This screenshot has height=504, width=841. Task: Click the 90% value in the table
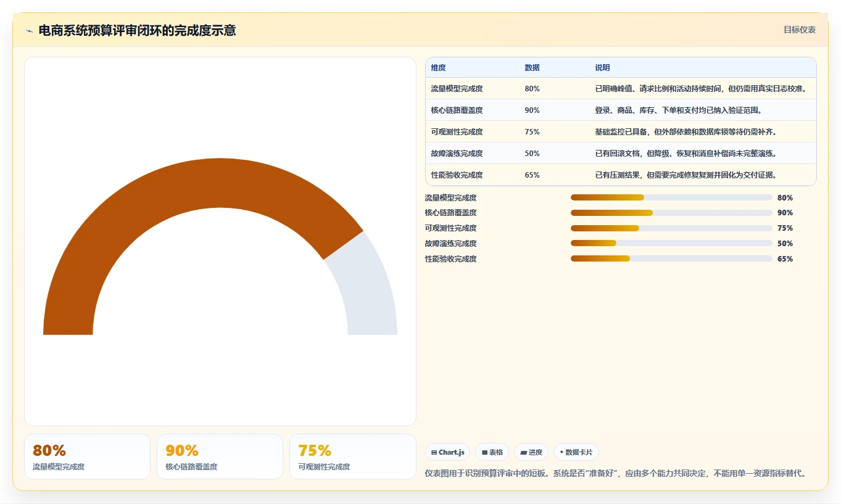532,110
